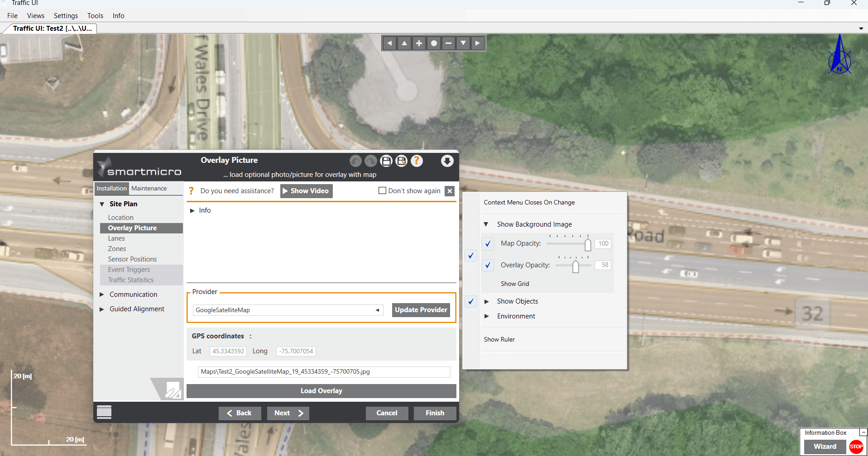Click the save-as floppy with pencil icon

[x=402, y=161]
